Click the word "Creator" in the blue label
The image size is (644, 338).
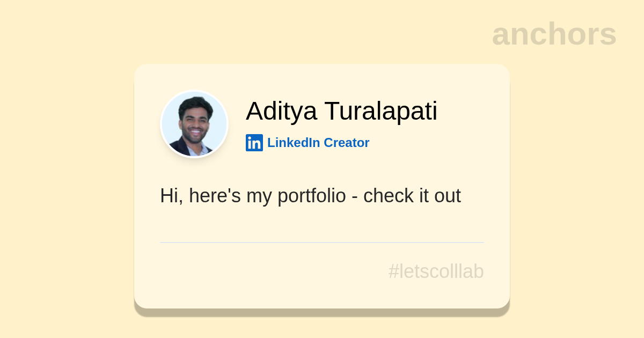346,143
